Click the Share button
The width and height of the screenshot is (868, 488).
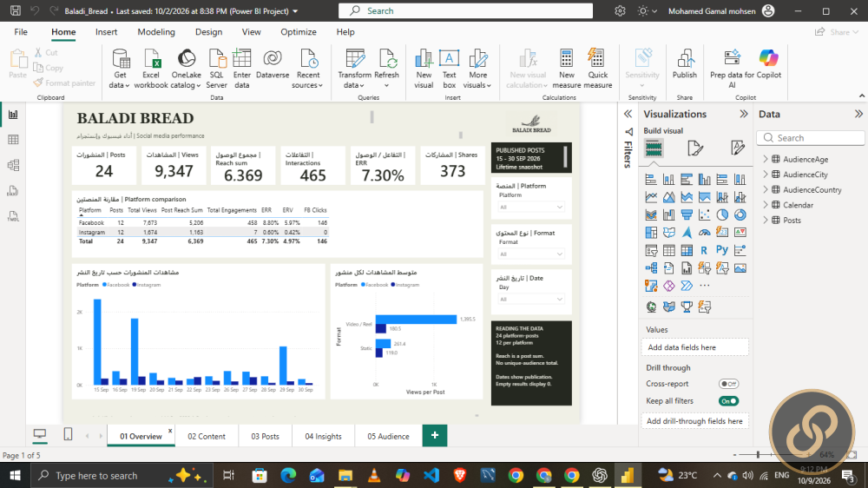point(837,32)
